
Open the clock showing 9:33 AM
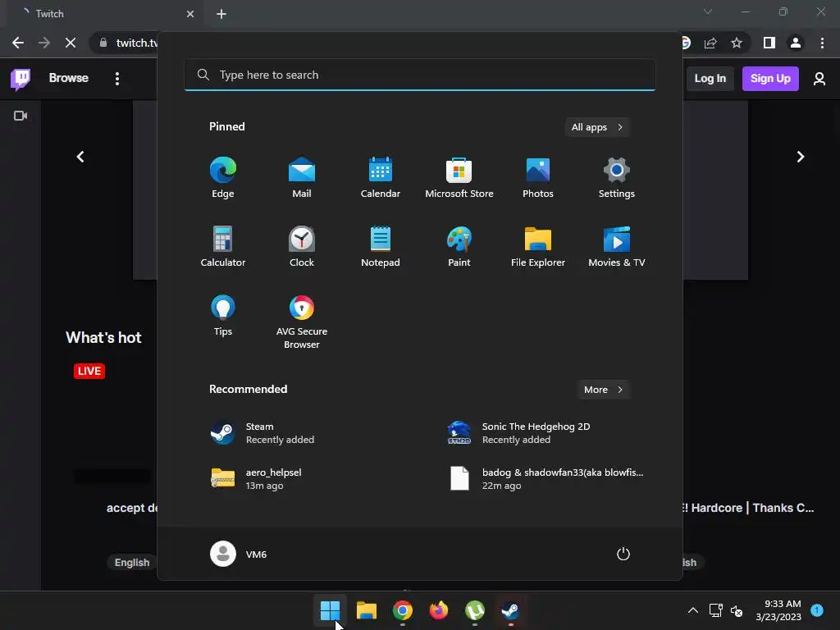click(x=778, y=610)
